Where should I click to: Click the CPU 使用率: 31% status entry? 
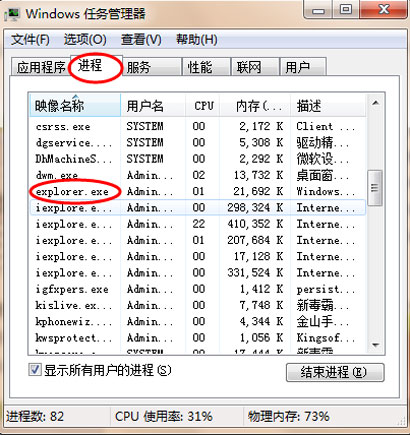tap(164, 416)
